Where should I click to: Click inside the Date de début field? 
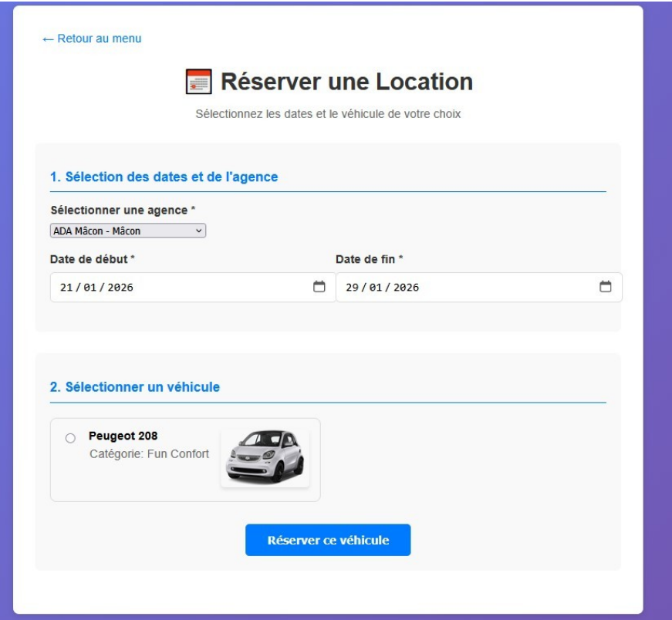pyautogui.click(x=154, y=287)
